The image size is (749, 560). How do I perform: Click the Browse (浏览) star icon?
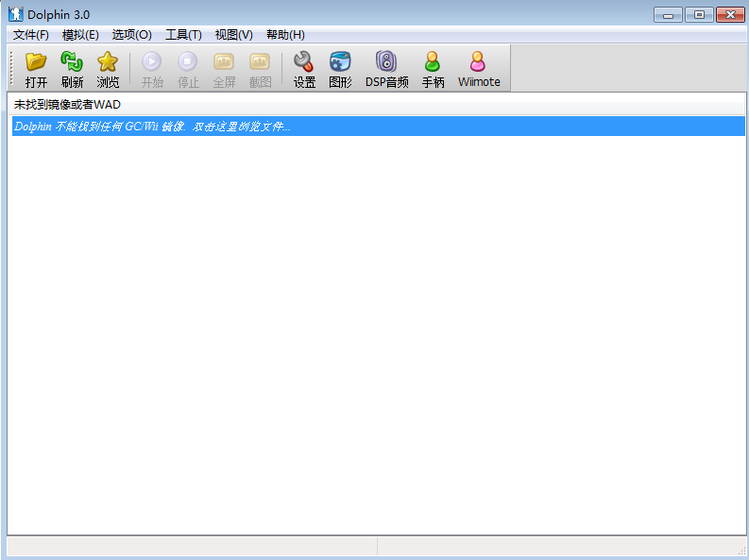[x=108, y=61]
